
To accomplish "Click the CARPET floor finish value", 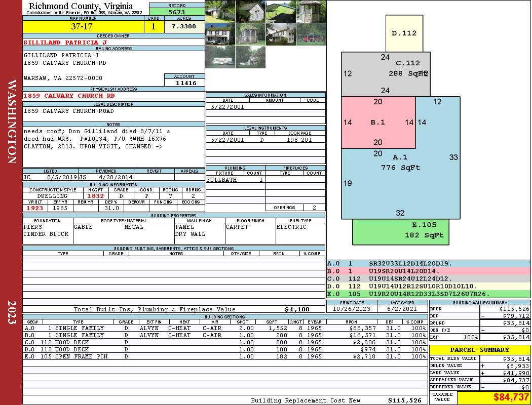I will 237,227.
